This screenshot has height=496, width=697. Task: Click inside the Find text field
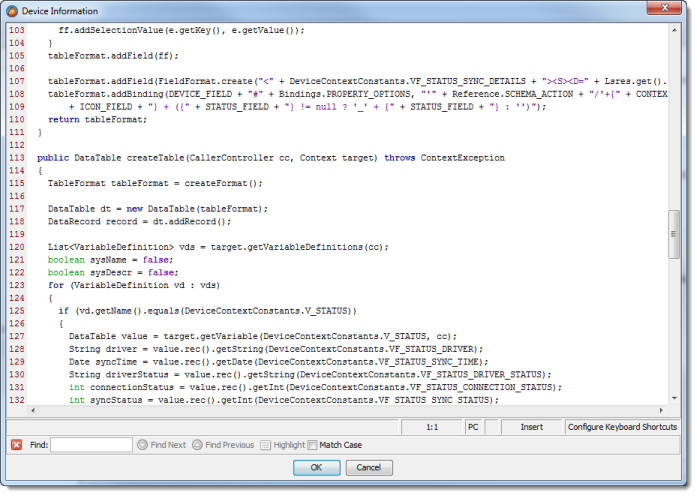point(91,445)
